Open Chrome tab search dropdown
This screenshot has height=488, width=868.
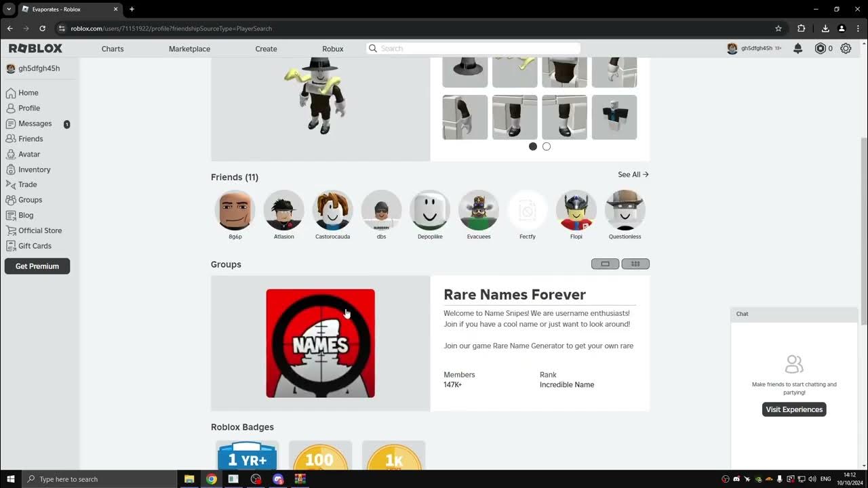9,9
